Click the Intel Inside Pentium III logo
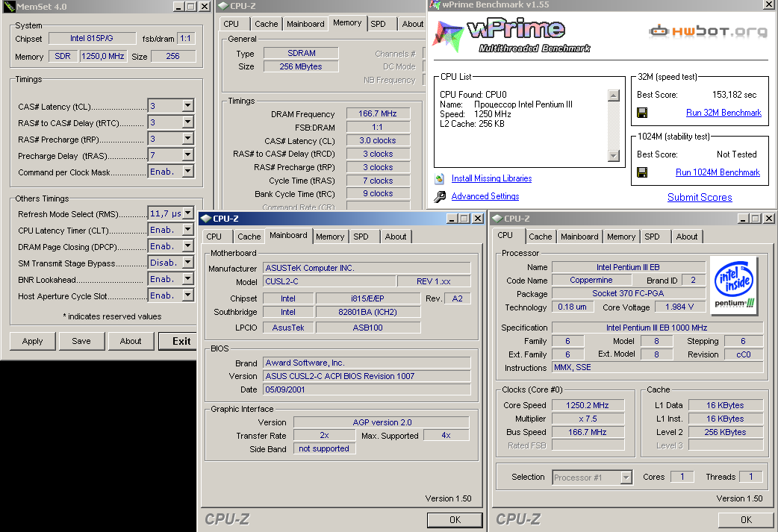Viewport: 778px width, 532px height. 733,286
